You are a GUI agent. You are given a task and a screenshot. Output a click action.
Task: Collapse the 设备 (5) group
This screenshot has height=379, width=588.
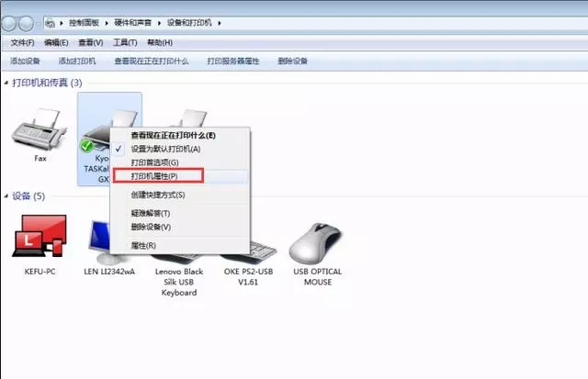click(x=6, y=195)
